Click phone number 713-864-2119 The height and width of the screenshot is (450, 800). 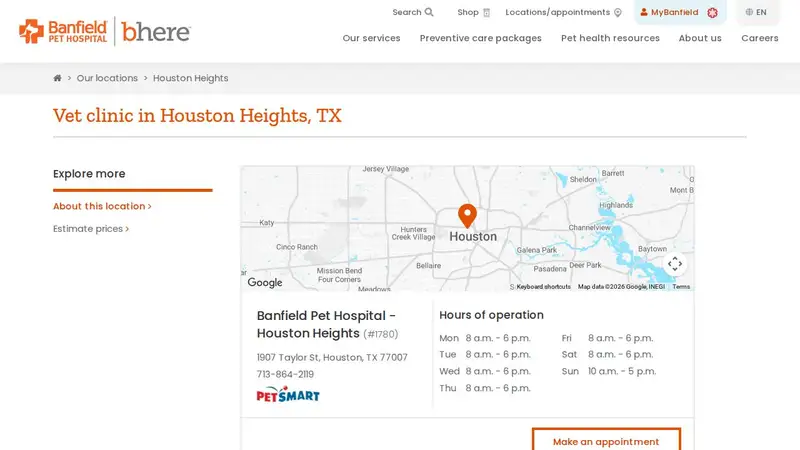(285, 374)
